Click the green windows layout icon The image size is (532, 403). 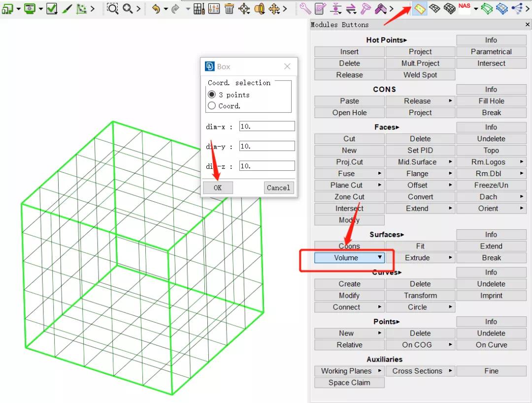(x=7, y=8)
